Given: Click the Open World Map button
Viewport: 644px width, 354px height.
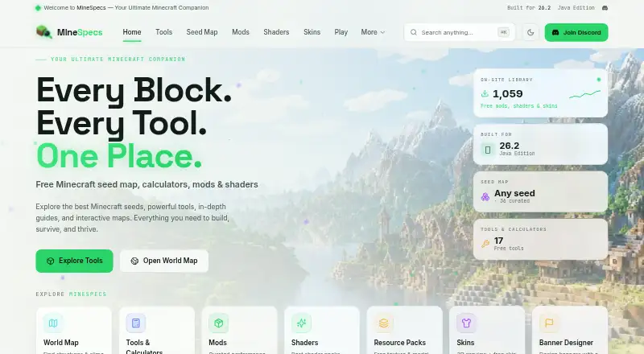Looking at the screenshot, I should click(164, 261).
